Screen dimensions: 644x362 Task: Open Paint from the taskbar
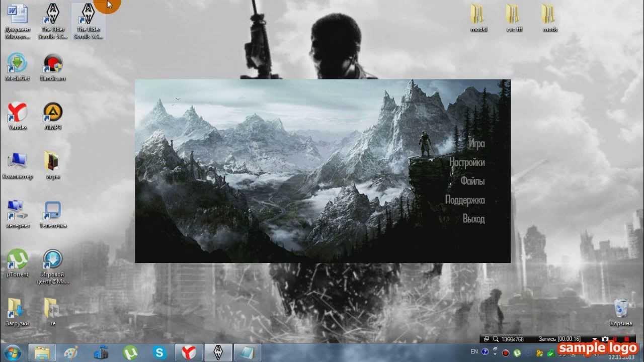[x=71, y=352]
